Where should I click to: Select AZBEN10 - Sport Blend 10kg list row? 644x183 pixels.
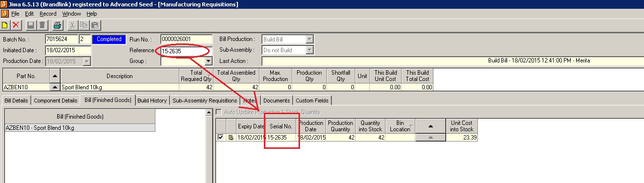pyautogui.click(x=80, y=127)
